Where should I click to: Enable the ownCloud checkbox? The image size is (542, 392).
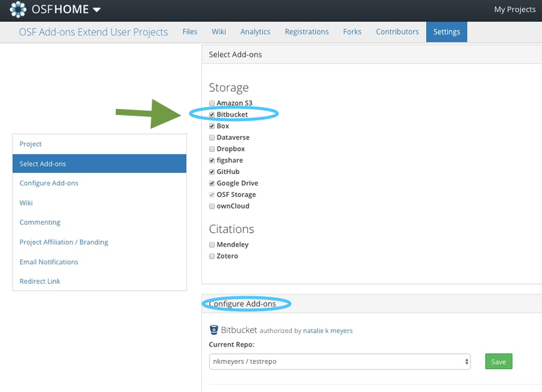212,206
